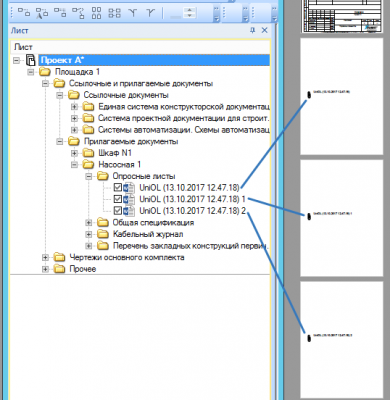Screen dimensions: 390x400
Task: Close the Лист panel
Action: click(x=264, y=30)
